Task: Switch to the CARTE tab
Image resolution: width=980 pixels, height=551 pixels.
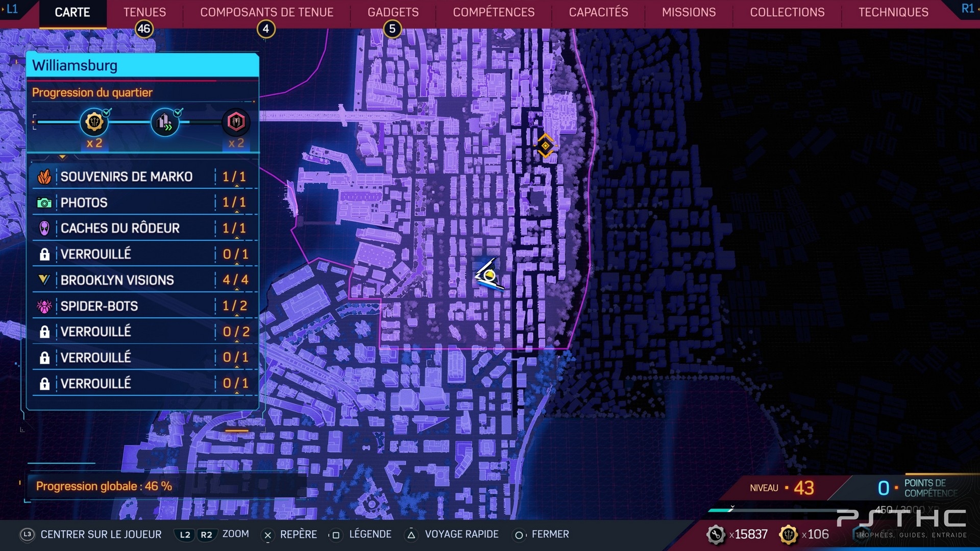Action: coord(72,12)
